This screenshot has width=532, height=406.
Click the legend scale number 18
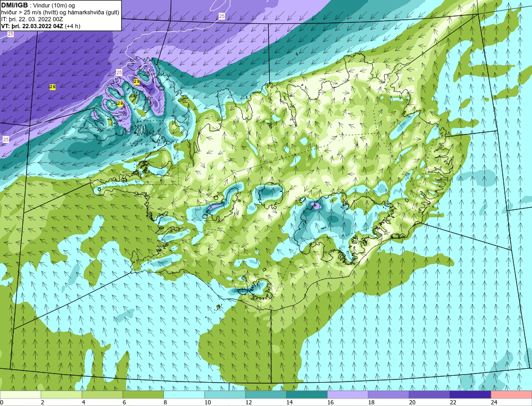tap(371, 402)
